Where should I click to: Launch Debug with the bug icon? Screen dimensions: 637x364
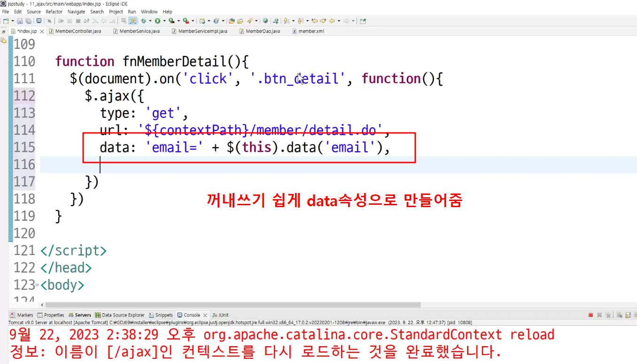click(144, 21)
